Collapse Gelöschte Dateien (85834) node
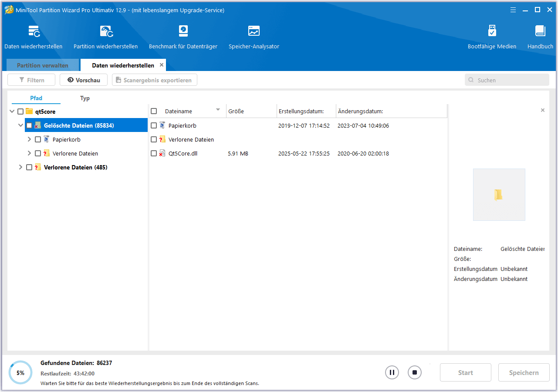Image resolution: width=558 pixels, height=392 pixels. pos(20,125)
